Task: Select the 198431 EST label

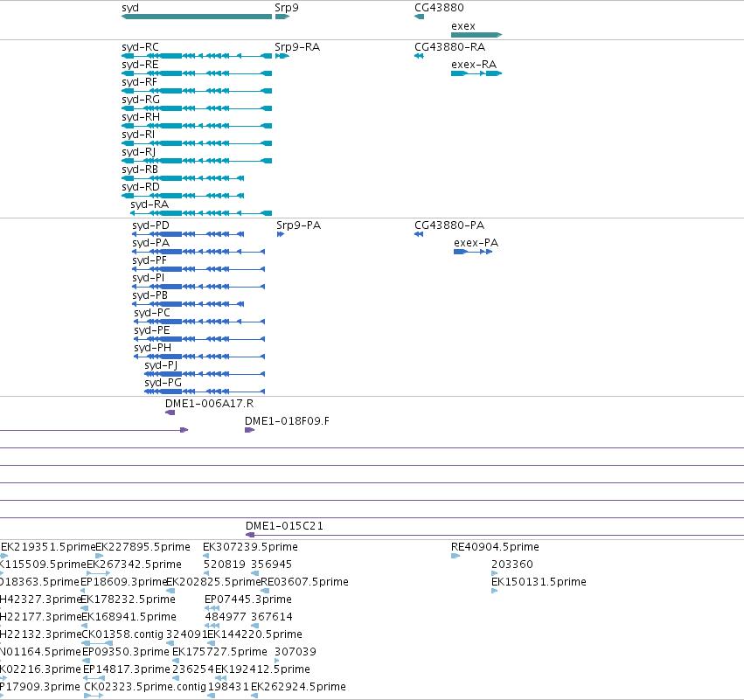Action: pyautogui.click(x=228, y=687)
